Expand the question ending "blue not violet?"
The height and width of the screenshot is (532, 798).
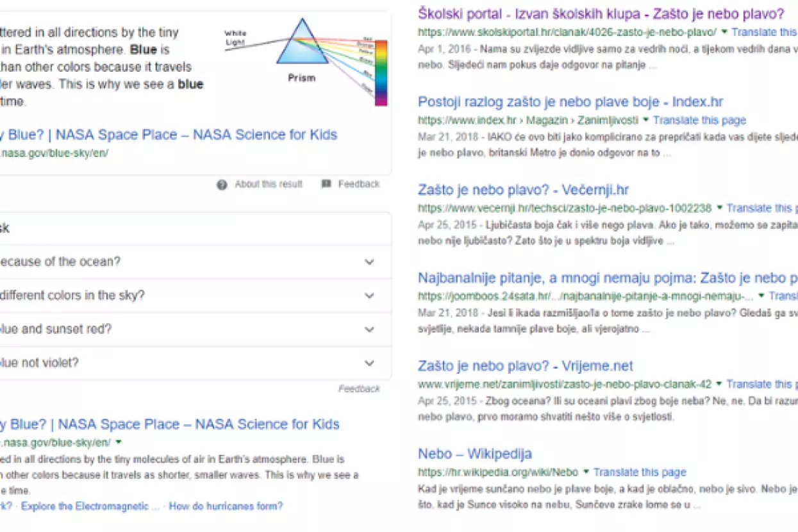point(369,363)
